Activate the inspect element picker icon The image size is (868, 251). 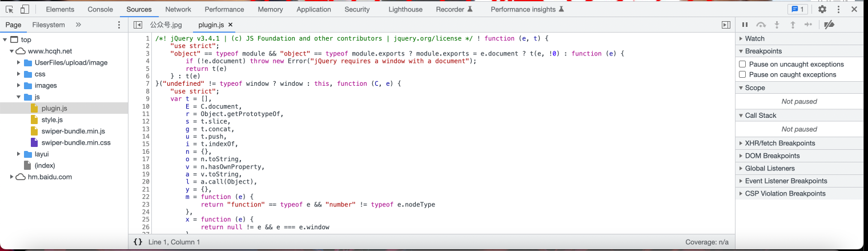pyautogui.click(x=10, y=9)
